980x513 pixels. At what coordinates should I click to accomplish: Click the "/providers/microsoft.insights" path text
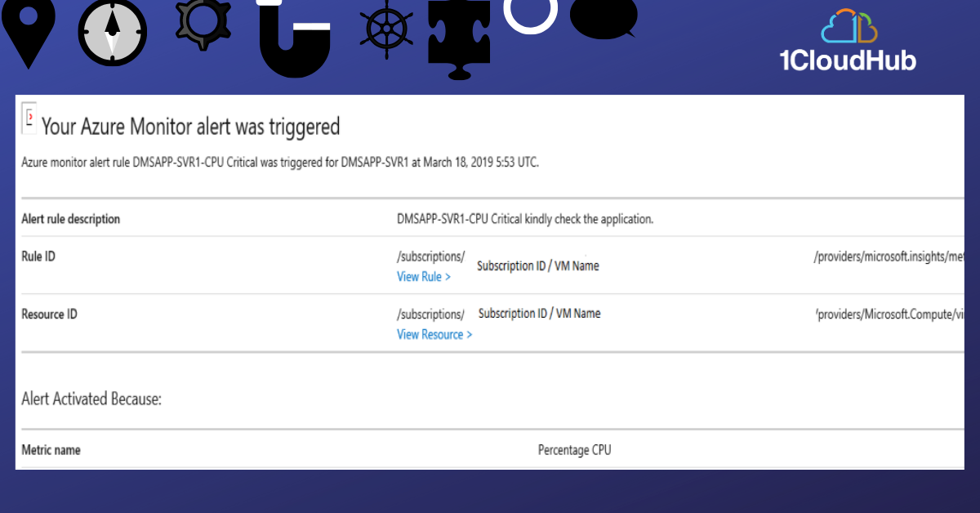[889, 256]
